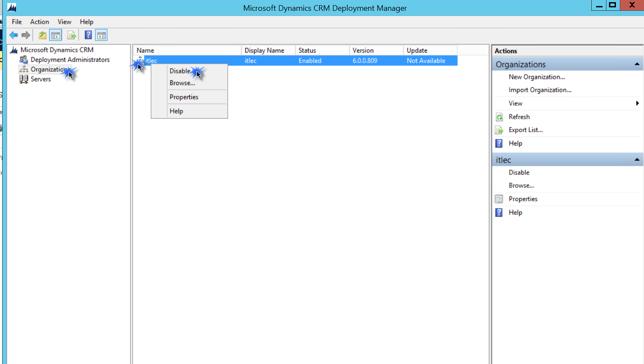
Task: Click the Forward navigation arrow icon
Action: click(25, 35)
